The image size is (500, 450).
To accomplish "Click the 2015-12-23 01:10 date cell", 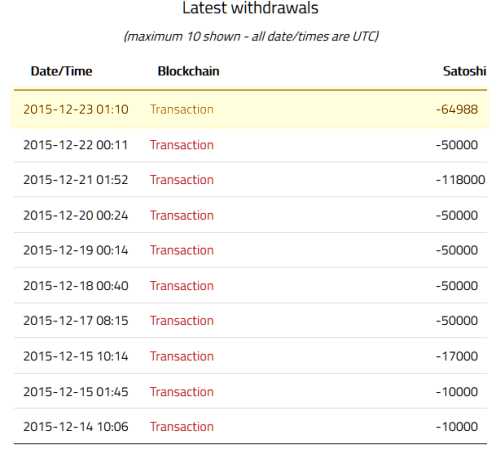I will (76, 109).
